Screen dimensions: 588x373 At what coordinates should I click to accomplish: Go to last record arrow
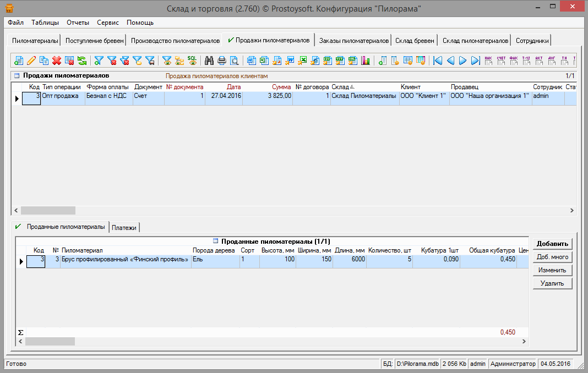click(475, 61)
